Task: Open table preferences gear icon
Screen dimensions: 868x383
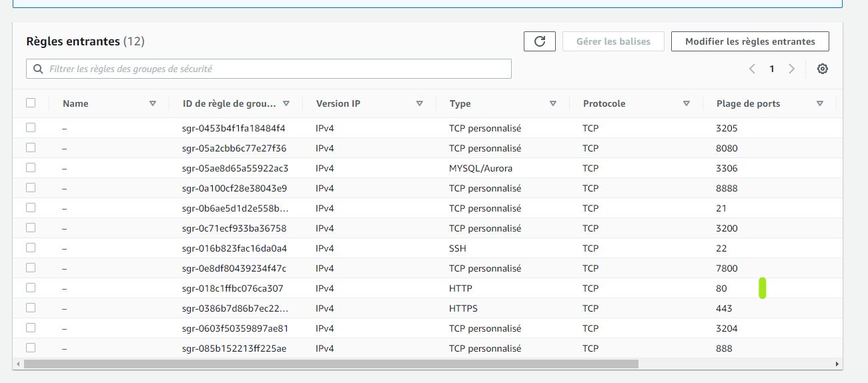Action: pyautogui.click(x=823, y=69)
